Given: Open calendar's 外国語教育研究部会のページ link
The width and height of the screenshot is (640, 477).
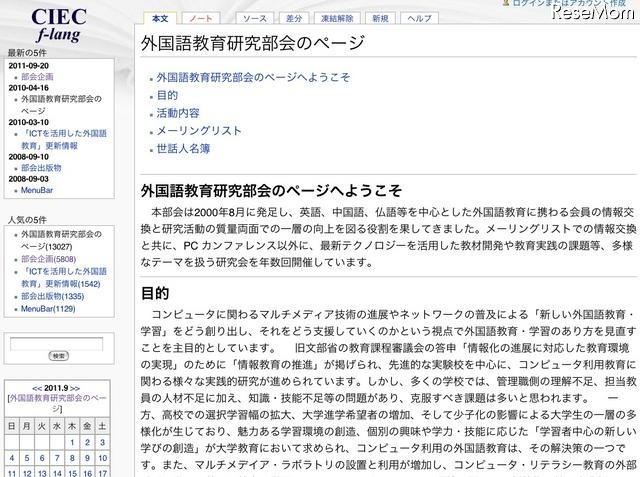Looking at the screenshot, I should click(x=57, y=403).
